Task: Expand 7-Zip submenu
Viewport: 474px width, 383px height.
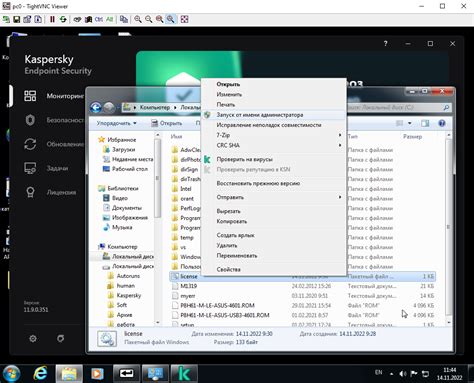Action: coord(273,135)
